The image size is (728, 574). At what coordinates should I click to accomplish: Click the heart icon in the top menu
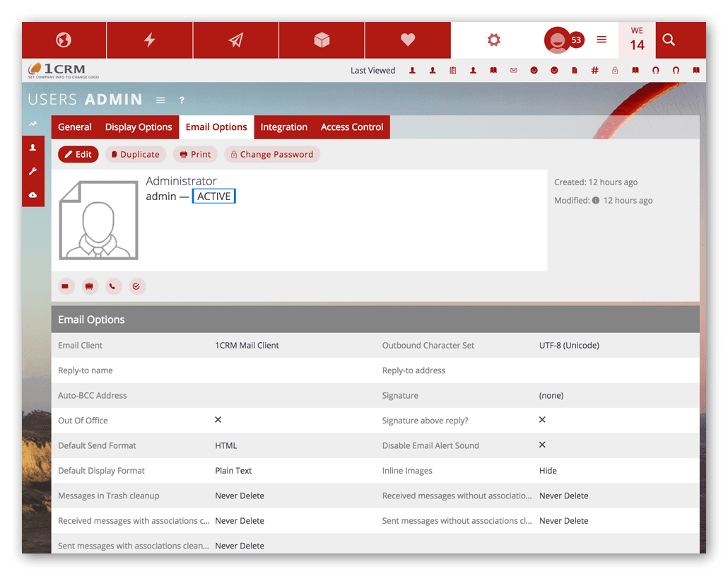point(408,40)
